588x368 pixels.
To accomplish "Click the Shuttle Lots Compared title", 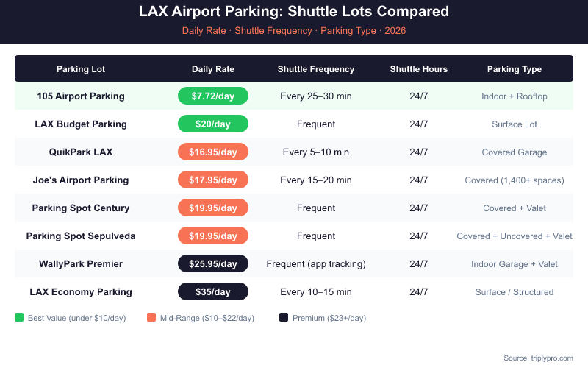I will coord(294,13).
